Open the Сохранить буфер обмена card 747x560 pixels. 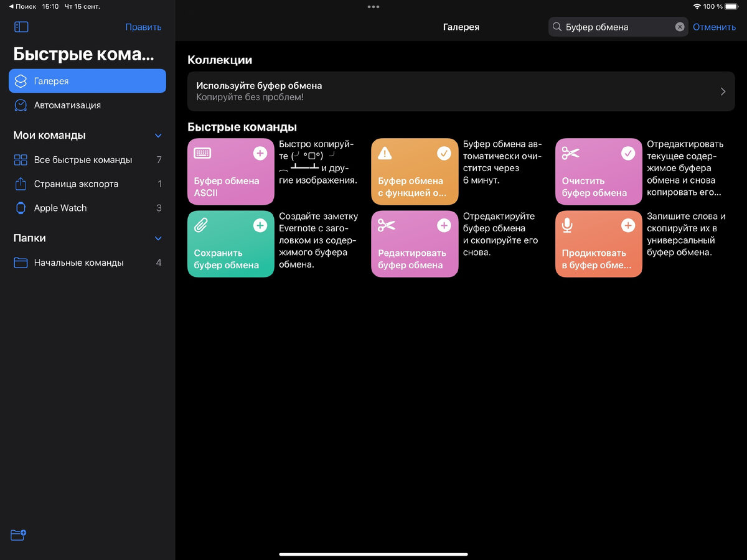coord(231,244)
